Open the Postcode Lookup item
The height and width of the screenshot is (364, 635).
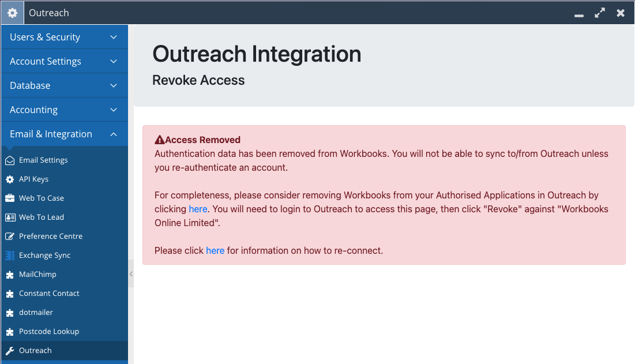pos(49,332)
